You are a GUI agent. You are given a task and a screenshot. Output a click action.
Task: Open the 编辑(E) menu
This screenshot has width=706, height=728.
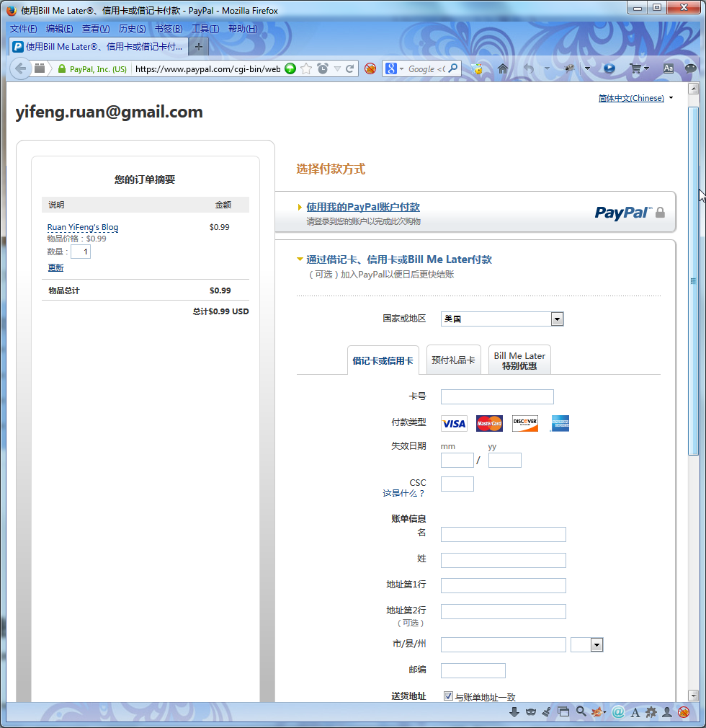[x=59, y=29]
